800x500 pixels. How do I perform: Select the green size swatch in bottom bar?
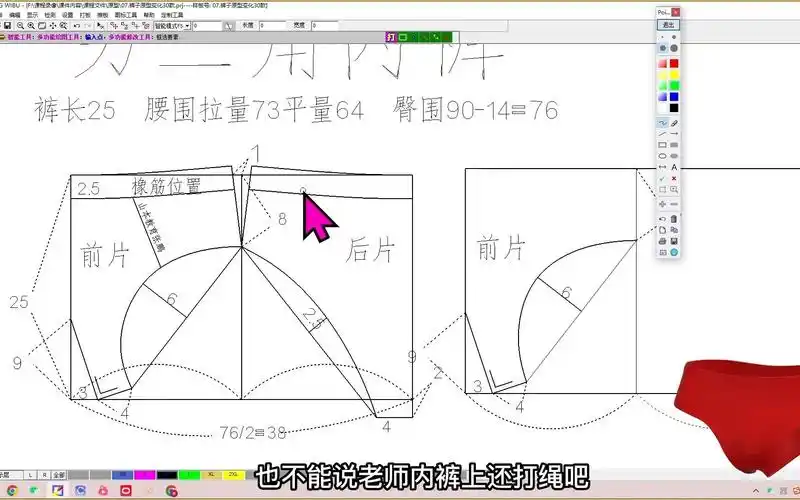(x=189, y=474)
